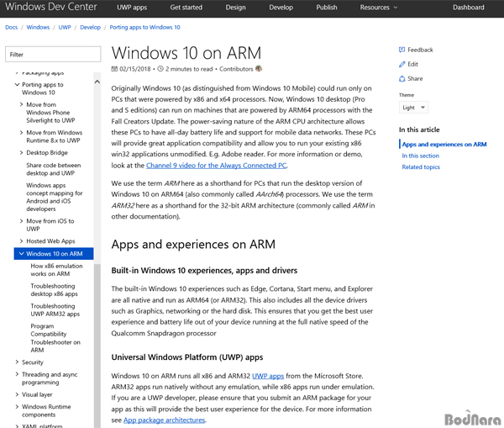Viewport: 504px width, 428px height.
Task: Click the Edit pencil icon
Action: coord(402,64)
